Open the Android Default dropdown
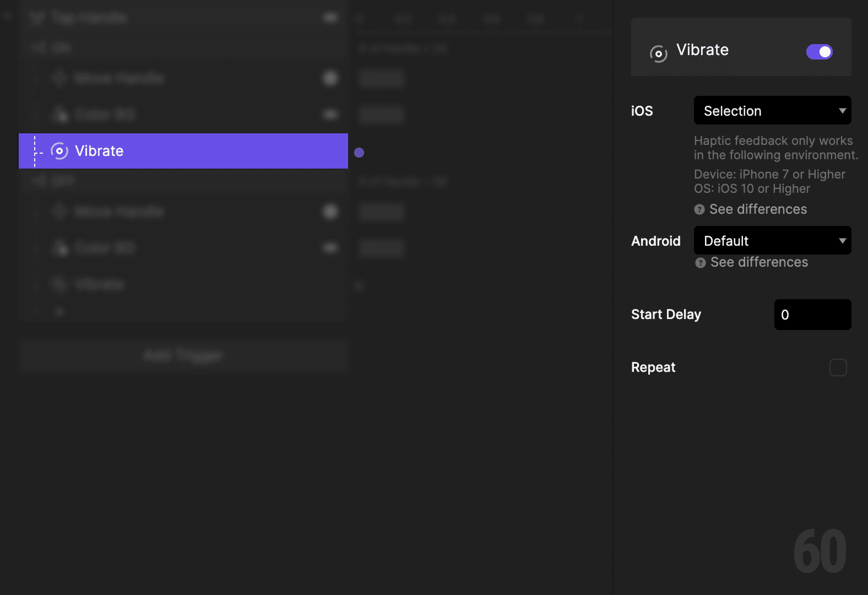The height and width of the screenshot is (595, 868). pyautogui.click(x=772, y=240)
